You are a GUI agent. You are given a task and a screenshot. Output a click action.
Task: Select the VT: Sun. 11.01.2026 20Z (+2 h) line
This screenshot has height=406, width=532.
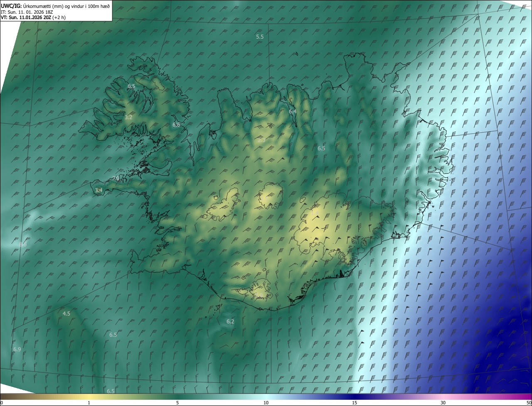coord(33,17)
